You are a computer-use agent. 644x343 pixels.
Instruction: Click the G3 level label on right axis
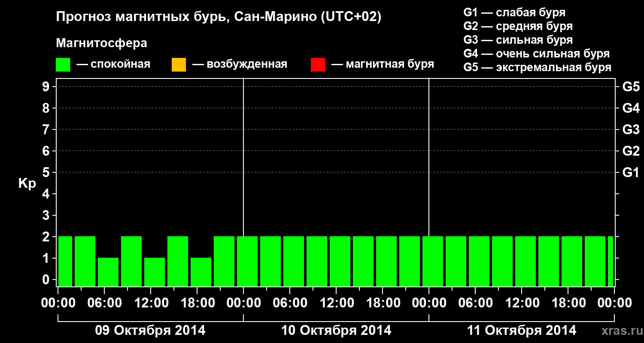tap(631, 130)
